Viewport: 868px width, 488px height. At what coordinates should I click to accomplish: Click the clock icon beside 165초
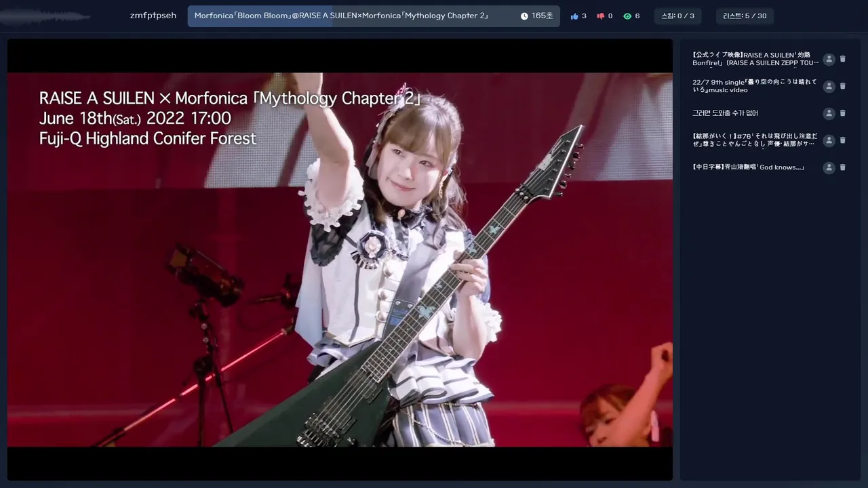click(x=524, y=16)
